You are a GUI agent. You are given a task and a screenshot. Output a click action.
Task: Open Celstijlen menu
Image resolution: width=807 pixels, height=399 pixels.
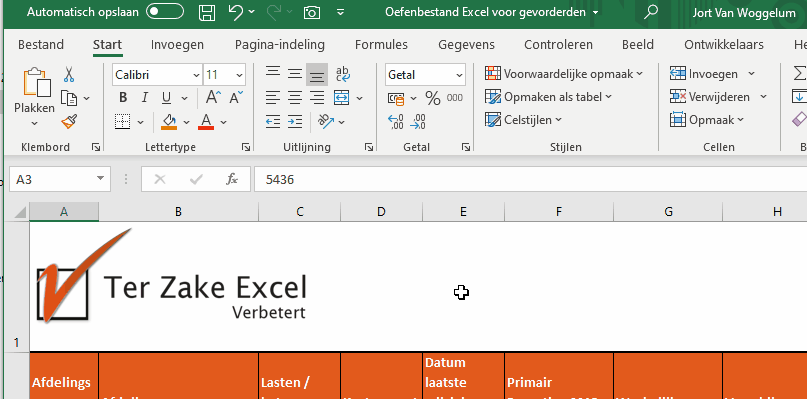[523, 120]
